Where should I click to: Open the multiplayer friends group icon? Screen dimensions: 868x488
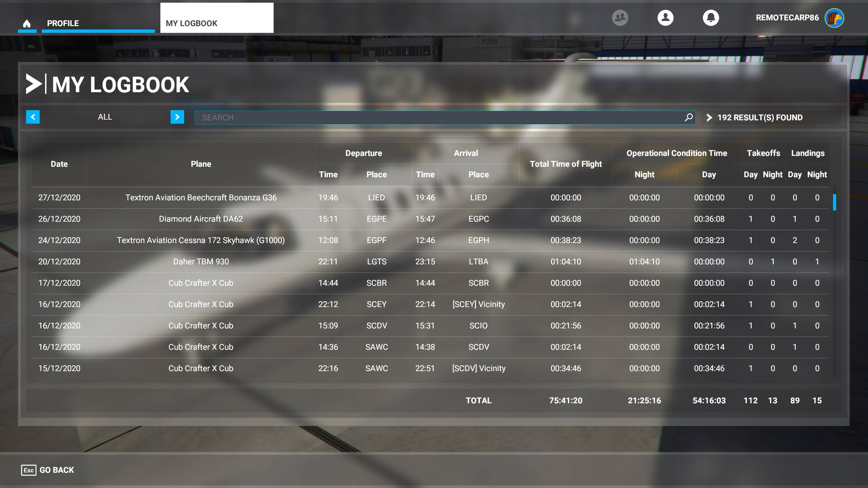point(620,18)
